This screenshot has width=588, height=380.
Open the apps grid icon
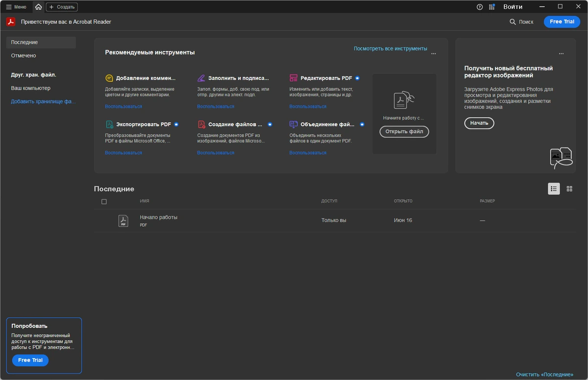pos(492,7)
